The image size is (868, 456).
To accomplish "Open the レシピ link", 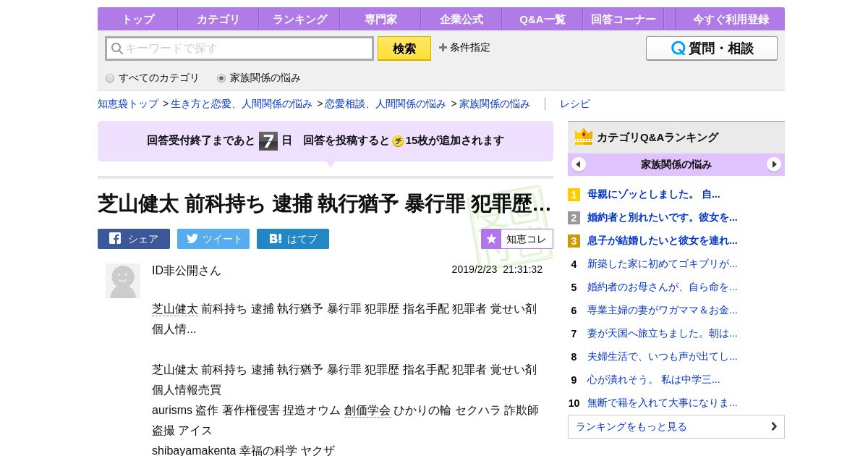I will (575, 104).
